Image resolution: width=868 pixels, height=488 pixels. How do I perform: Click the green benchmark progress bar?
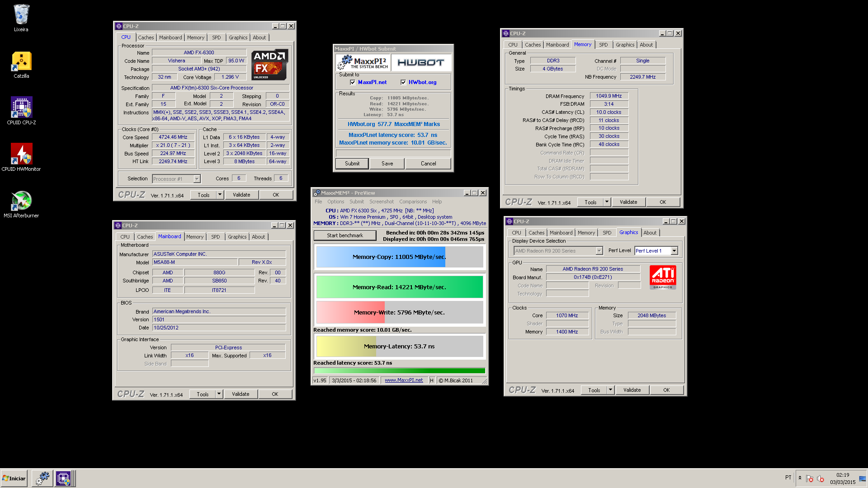click(x=400, y=371)
